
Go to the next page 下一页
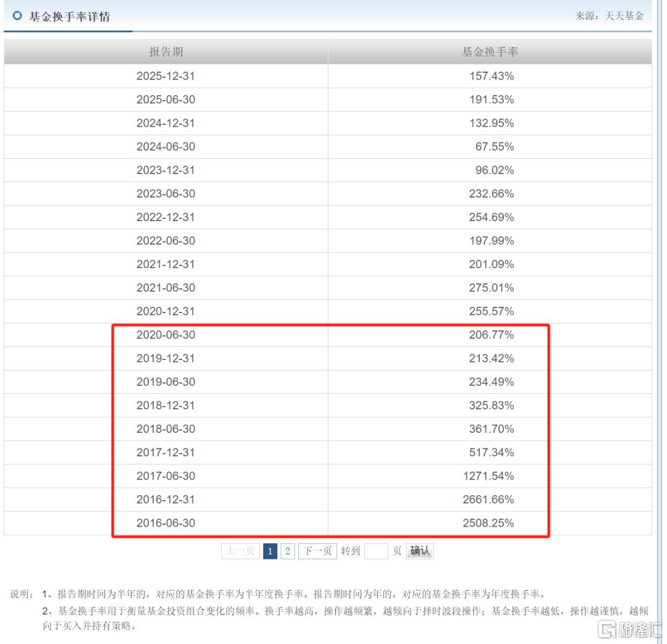pyautogui.click(x=318, y=551)
